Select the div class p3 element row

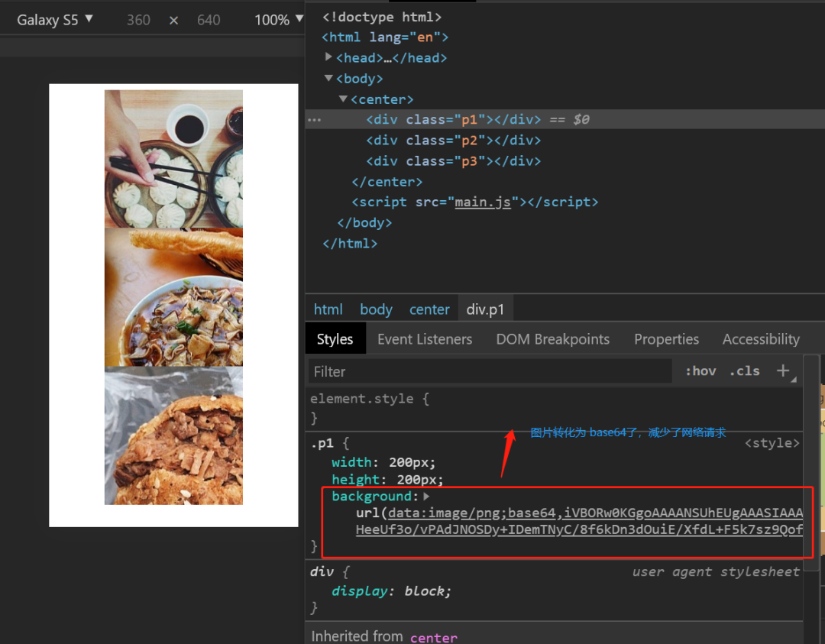(x=454, y=161)
